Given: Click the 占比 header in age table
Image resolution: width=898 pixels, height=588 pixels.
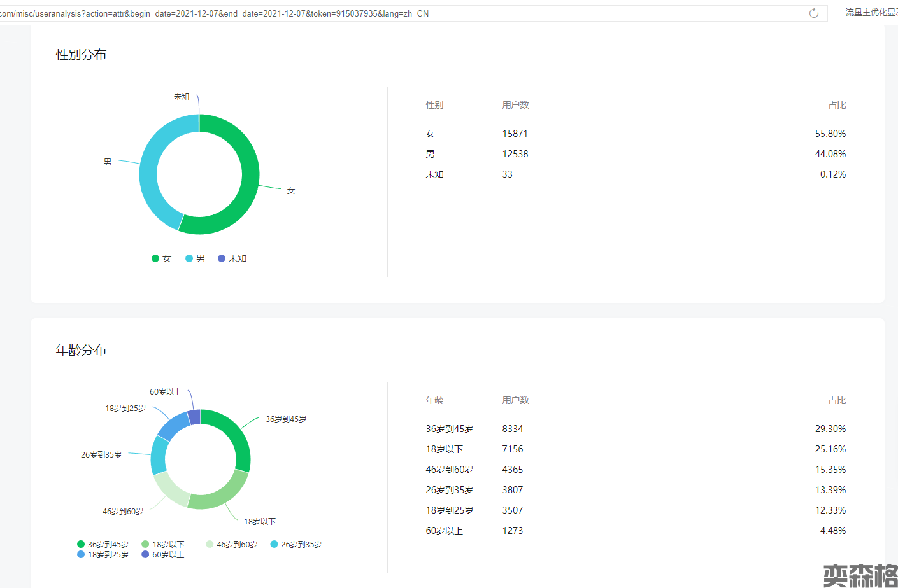Looking at the screenshot, I should point(837,400).
